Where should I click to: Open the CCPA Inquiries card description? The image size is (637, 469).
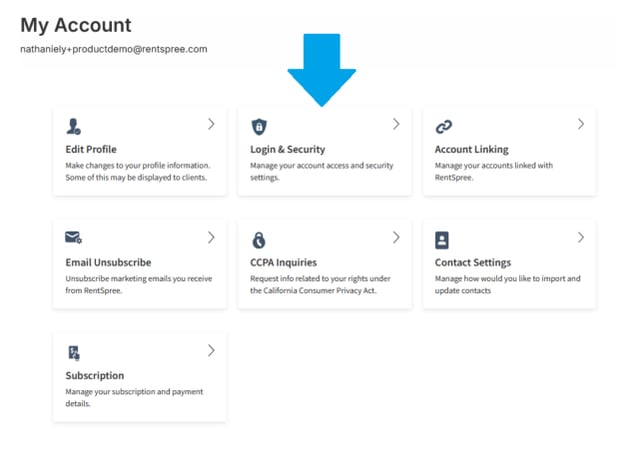pyautogui.click(x=320, y=284)
